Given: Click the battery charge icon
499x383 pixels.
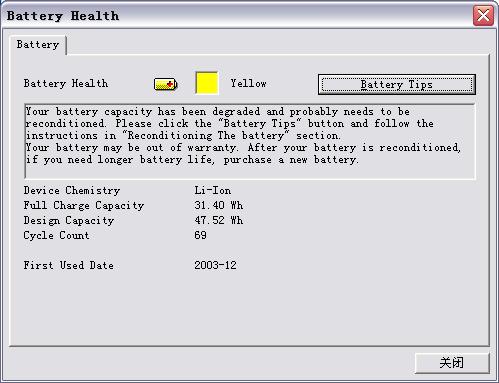Looking at the screenshot, I should pos(165,84).
